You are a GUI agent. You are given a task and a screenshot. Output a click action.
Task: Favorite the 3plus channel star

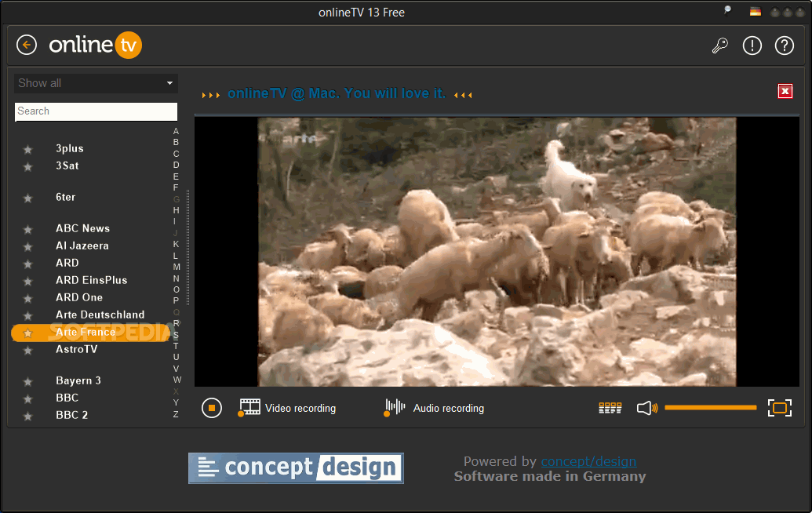[28, 150]
